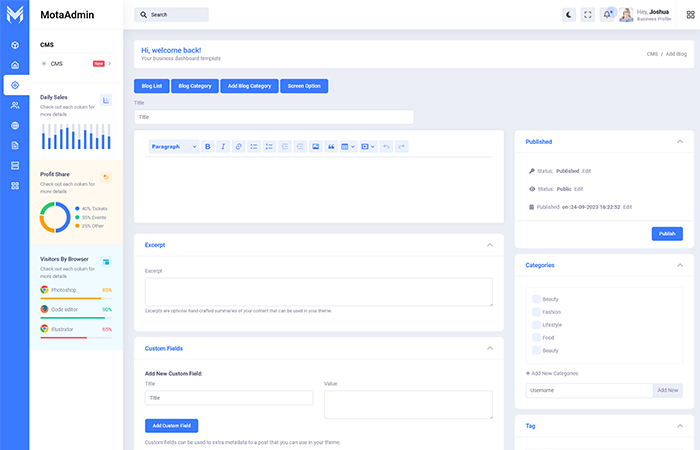
Task: Check the Fashion category checkbox
Action: click(x=536, y=312)
